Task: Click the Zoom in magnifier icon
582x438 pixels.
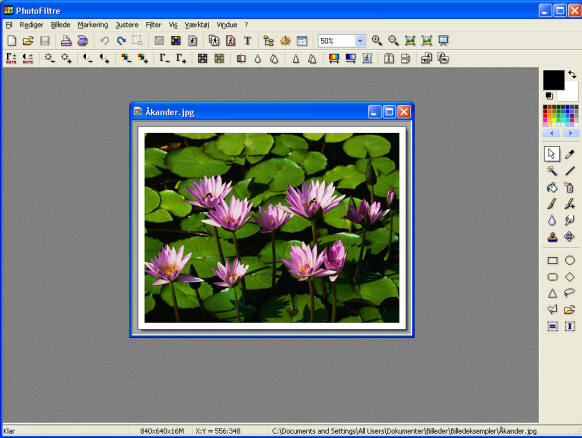Action: click(377, 40)
